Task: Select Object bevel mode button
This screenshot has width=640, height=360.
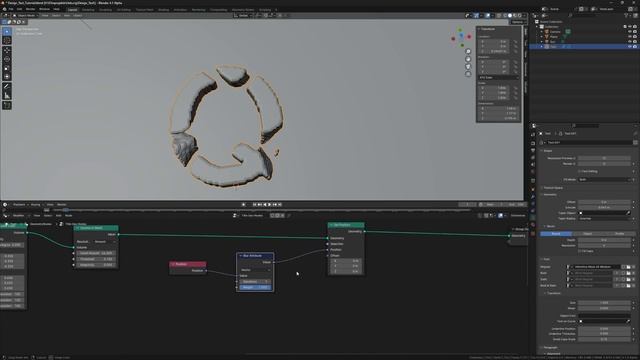Action: pos(587,234)
